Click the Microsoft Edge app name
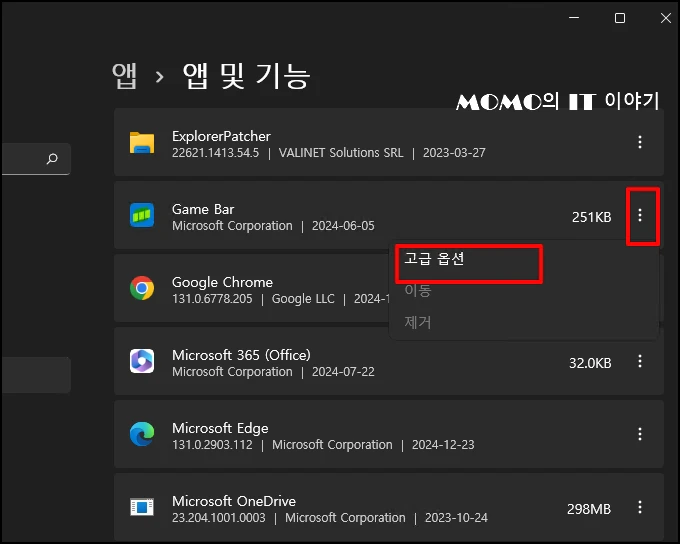 (x=220, y=428)
